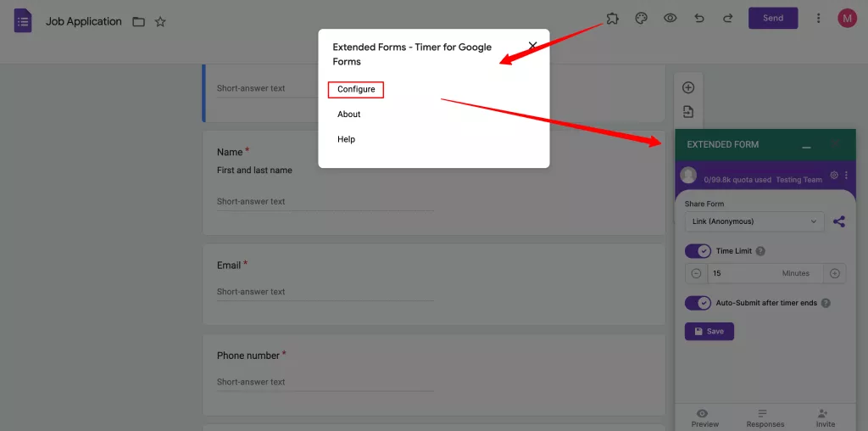Open the Share Form dropdown

click(x=754, y=221)
